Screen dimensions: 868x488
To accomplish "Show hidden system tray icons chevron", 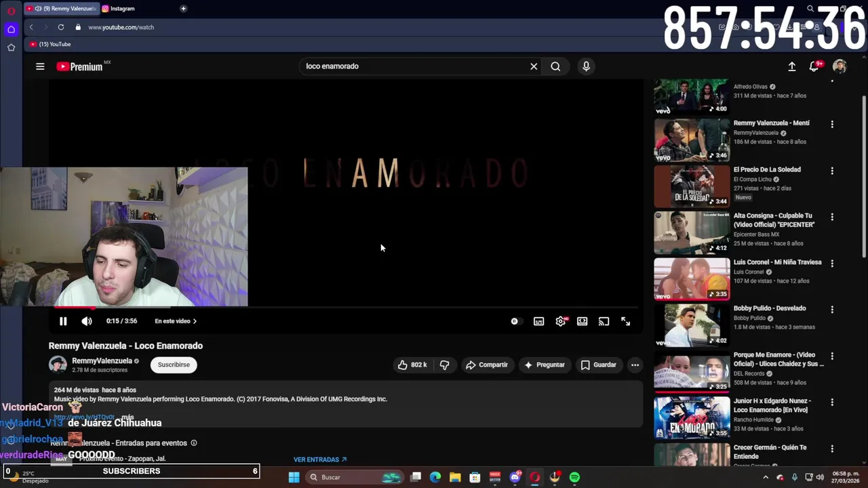I will pyautogui.click(x=766, y=477).
